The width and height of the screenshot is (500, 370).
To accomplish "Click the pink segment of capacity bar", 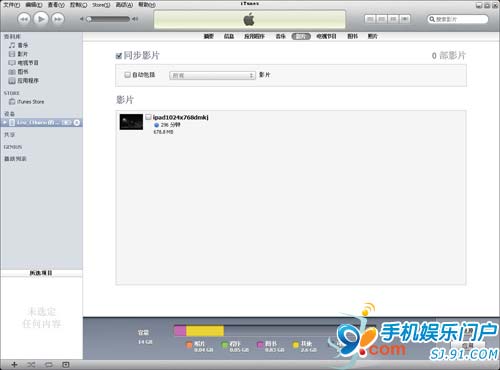I will [x=180, y=331].
